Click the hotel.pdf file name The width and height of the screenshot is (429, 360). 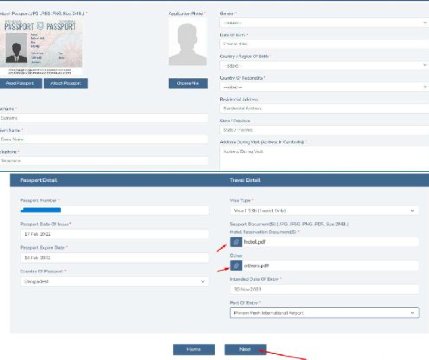click(x=255, y=242)
